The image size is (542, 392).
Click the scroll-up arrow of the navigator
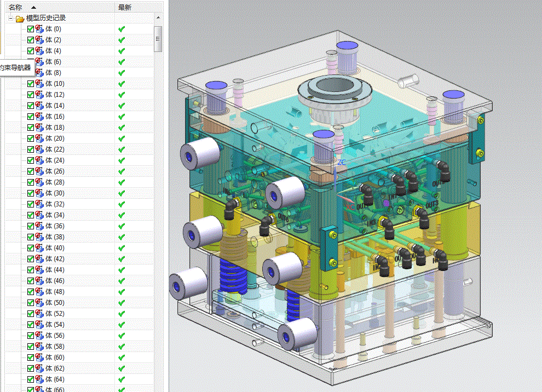pyautogui.click(x=158, y=18)
